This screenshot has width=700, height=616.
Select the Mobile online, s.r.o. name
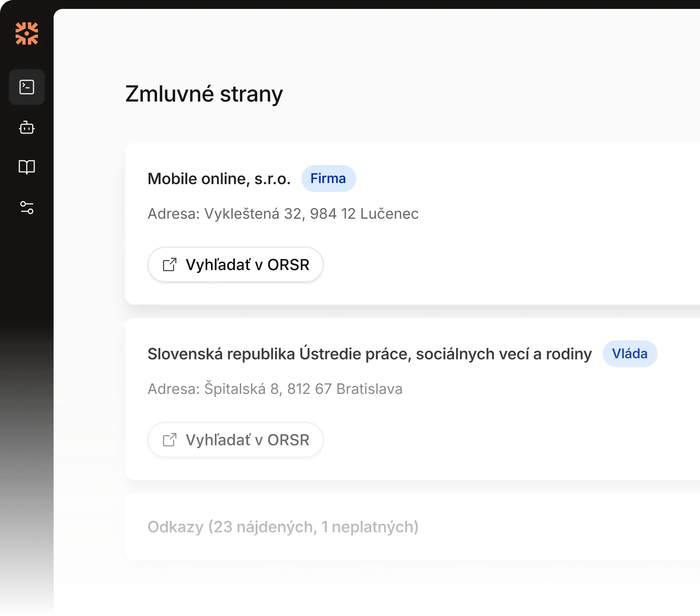coord(219,179)
